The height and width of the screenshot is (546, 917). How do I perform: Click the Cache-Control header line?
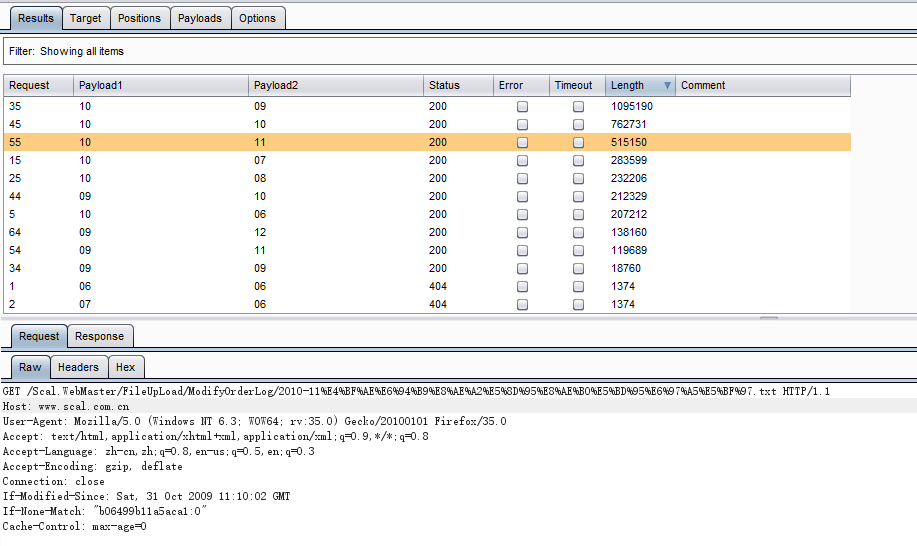(x=74, y=527)
